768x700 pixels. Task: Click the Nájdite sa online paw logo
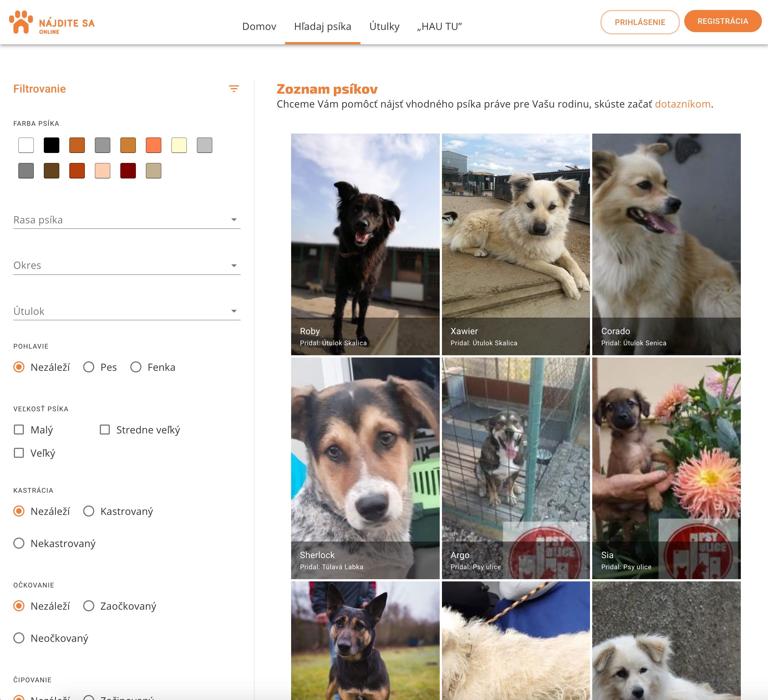pyautogui.click(x=51, y=22)
